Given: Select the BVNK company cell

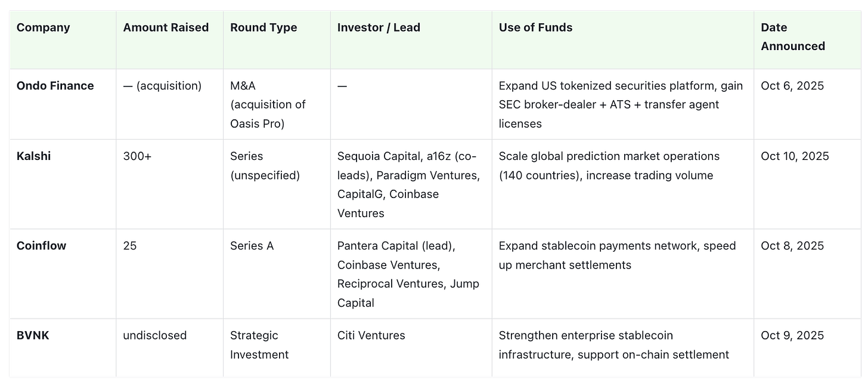Looking at the screenshot, I should [63, 347].
